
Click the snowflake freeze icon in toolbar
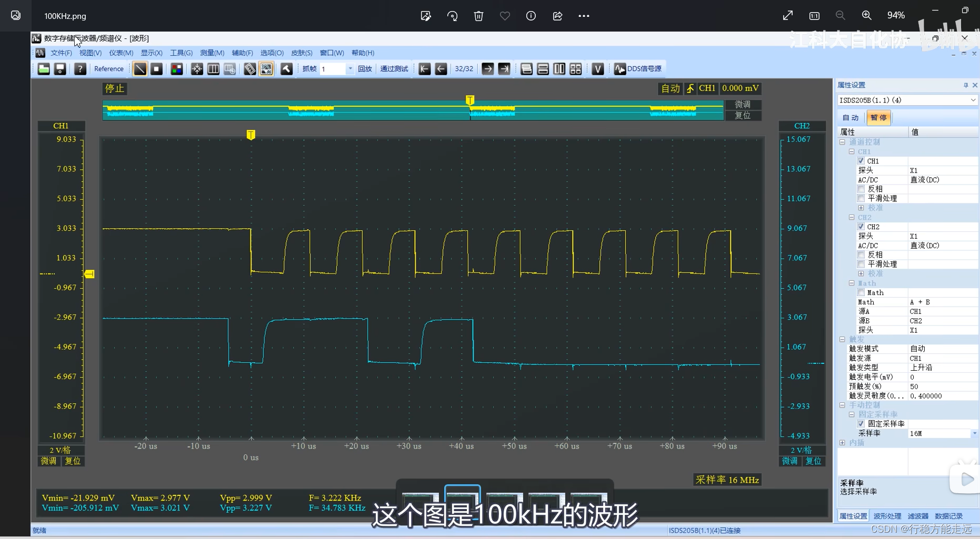click(197, 69)
